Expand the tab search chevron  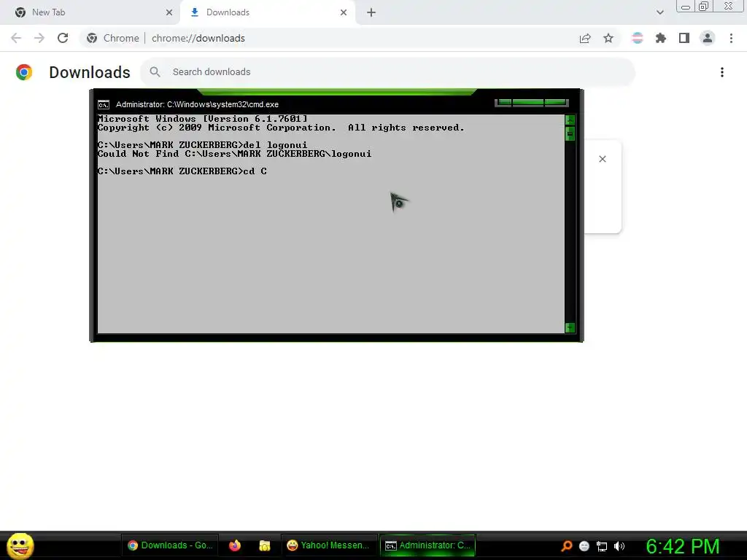pyautogui.click(x=659, y=12)
